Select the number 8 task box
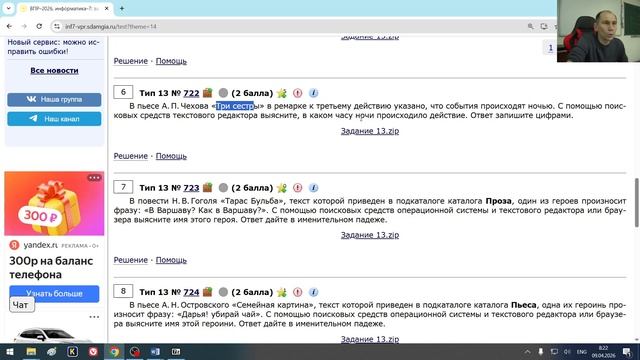Screen dimensions: 640x360 click(x=123, y=291)
